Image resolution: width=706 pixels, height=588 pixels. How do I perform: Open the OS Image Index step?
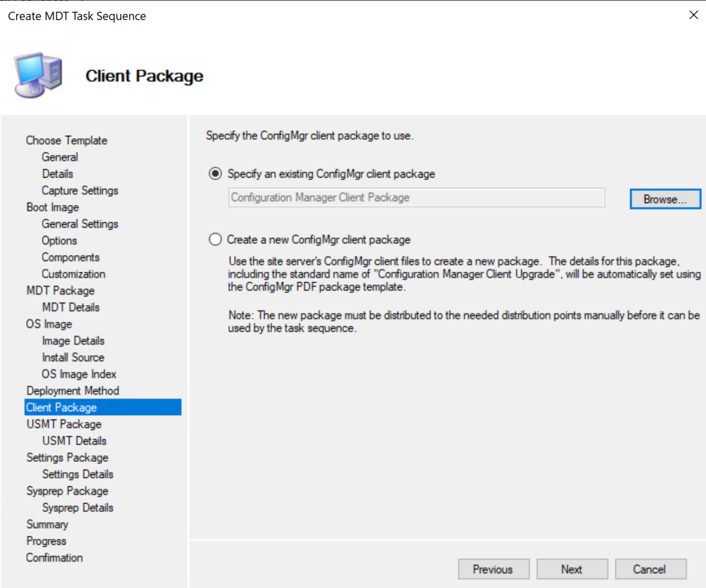pyautogui.click(x=79, y=374)
